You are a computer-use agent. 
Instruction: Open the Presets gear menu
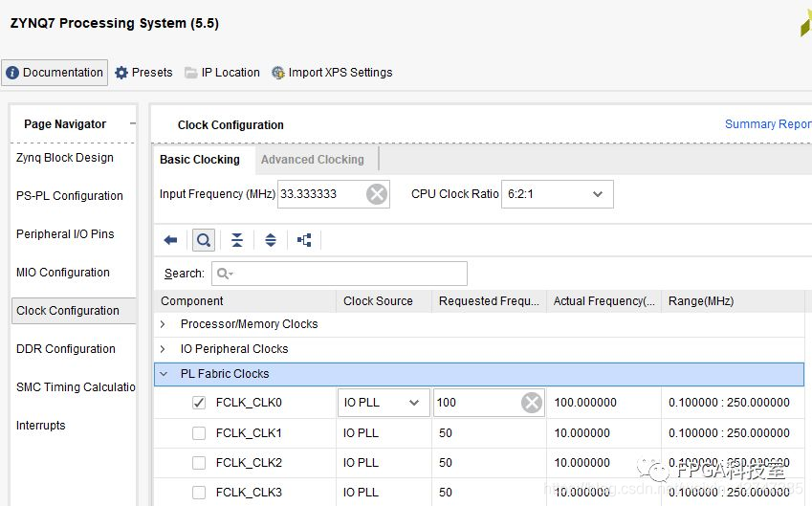pyautogui.click(x=121, y=73)
